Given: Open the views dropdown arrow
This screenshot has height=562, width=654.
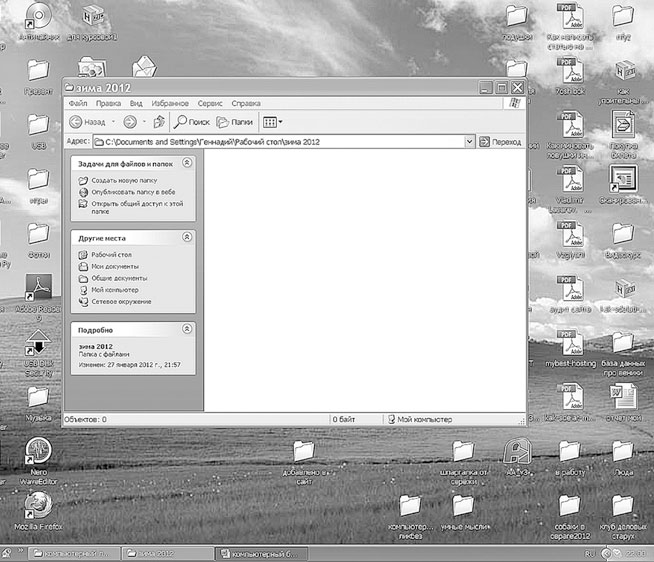Looking at the screenshot, I should click(x=280, y=122).
